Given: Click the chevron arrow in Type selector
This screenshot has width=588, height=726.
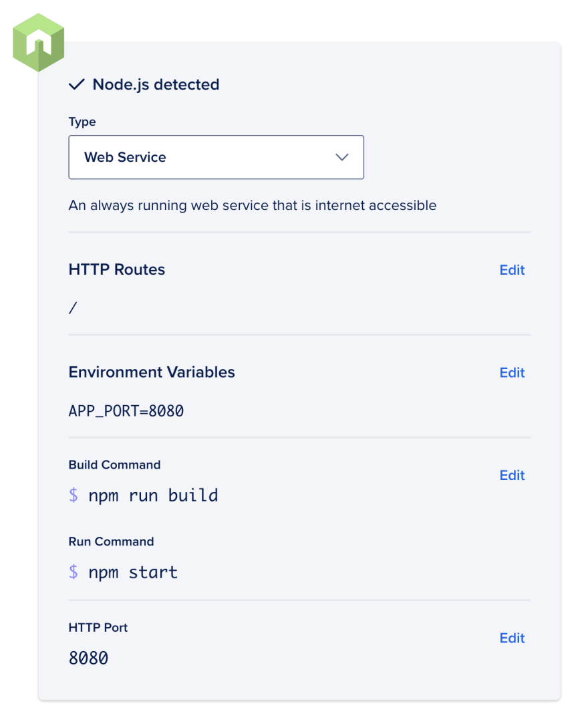Looking at the screenshot, I should pos(342,157).
